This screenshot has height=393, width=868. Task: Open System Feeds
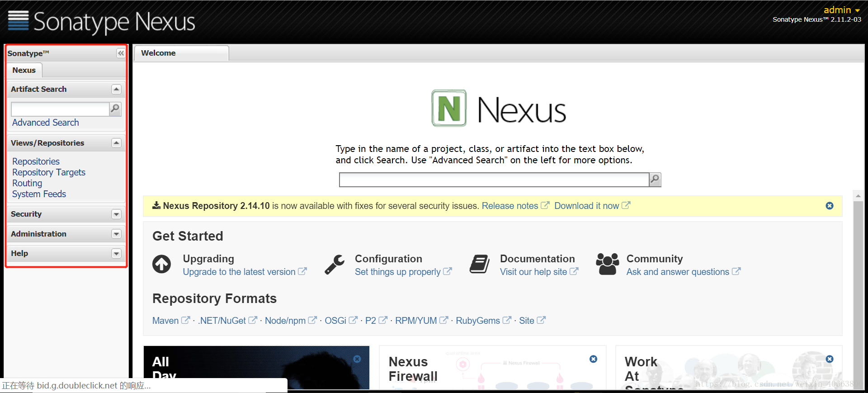click(39, 194)
